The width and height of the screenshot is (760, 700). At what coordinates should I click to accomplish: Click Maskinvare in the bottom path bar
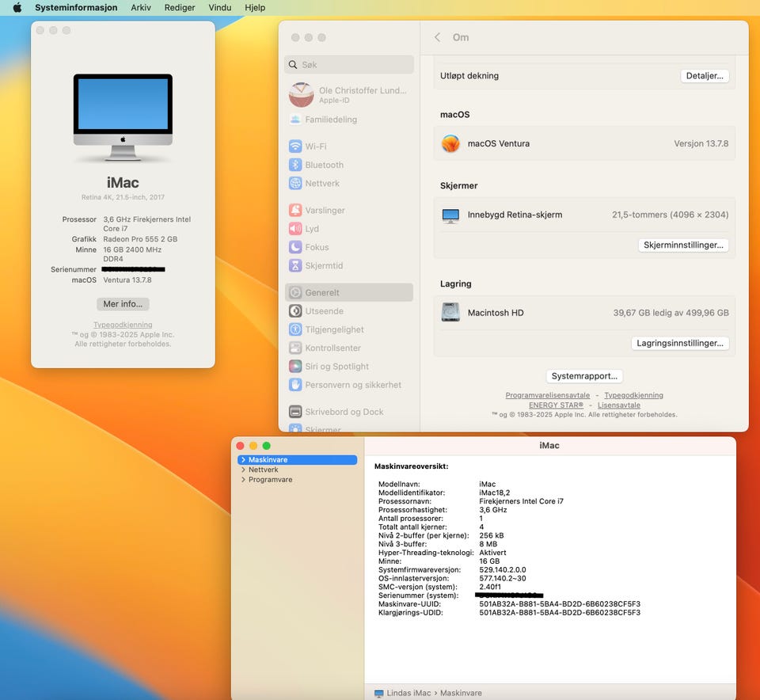click(x=461, y=693)
